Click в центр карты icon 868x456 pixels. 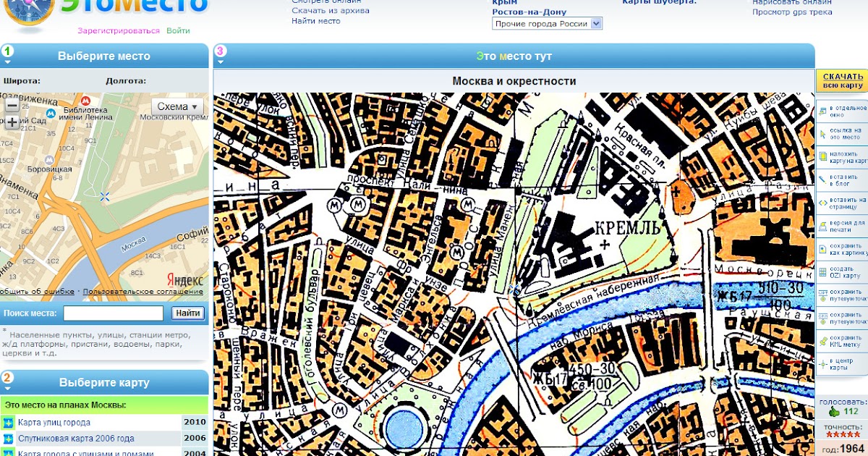823,363
